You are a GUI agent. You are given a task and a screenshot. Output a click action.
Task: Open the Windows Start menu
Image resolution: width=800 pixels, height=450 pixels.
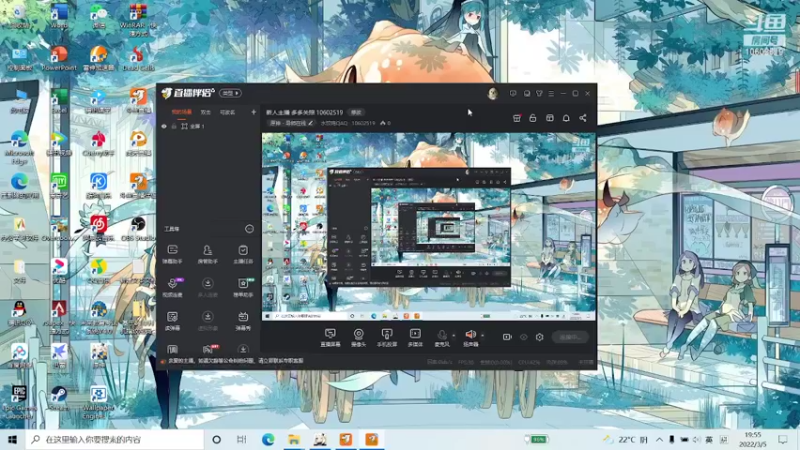click(12, 439)
